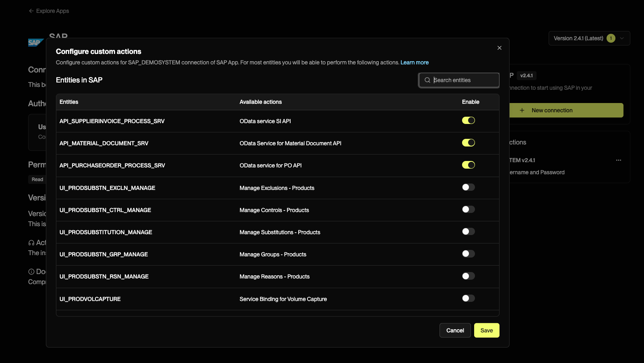This screenshot has width=644, height=363.
Task: Disable the API_PURCHASEORDER_PROCESS_SRV switch
Action: 468,165
